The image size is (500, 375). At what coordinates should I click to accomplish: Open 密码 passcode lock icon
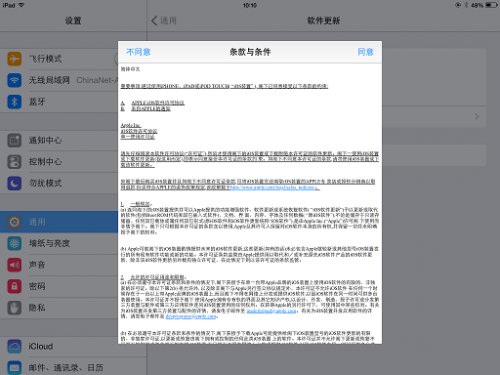(14, 286)
